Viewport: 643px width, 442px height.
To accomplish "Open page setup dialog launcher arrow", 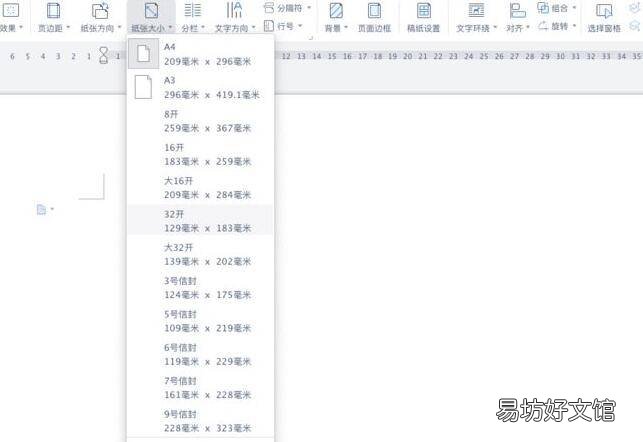I will (x=310, y=38).
